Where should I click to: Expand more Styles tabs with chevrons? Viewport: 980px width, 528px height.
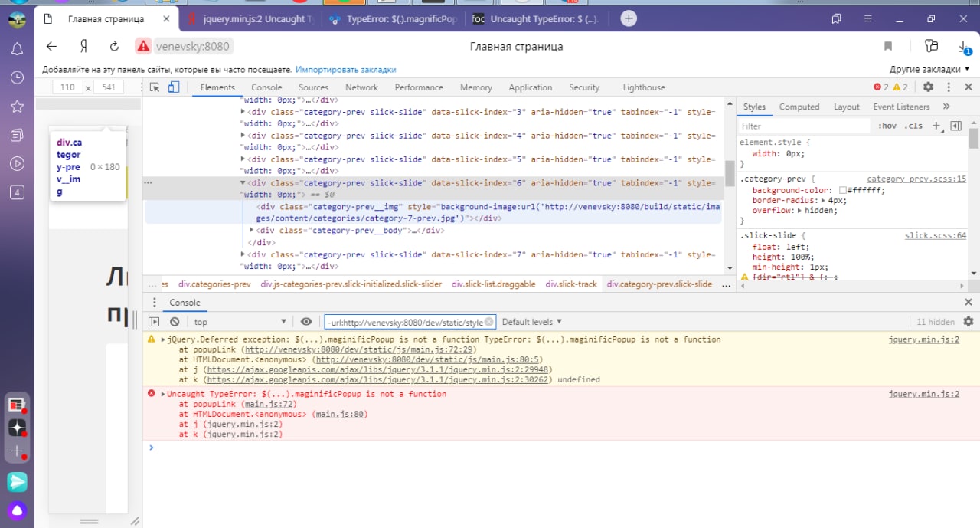pos(946,107)
